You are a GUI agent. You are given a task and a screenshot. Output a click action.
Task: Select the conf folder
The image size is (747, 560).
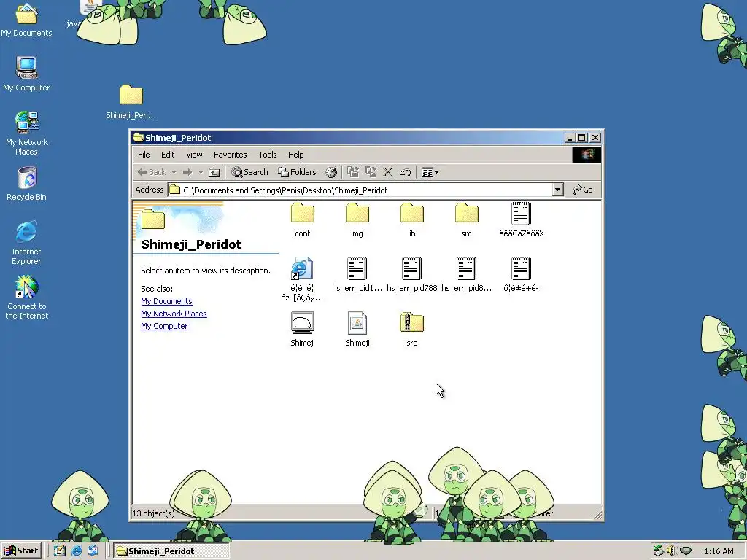click(303, 220)
